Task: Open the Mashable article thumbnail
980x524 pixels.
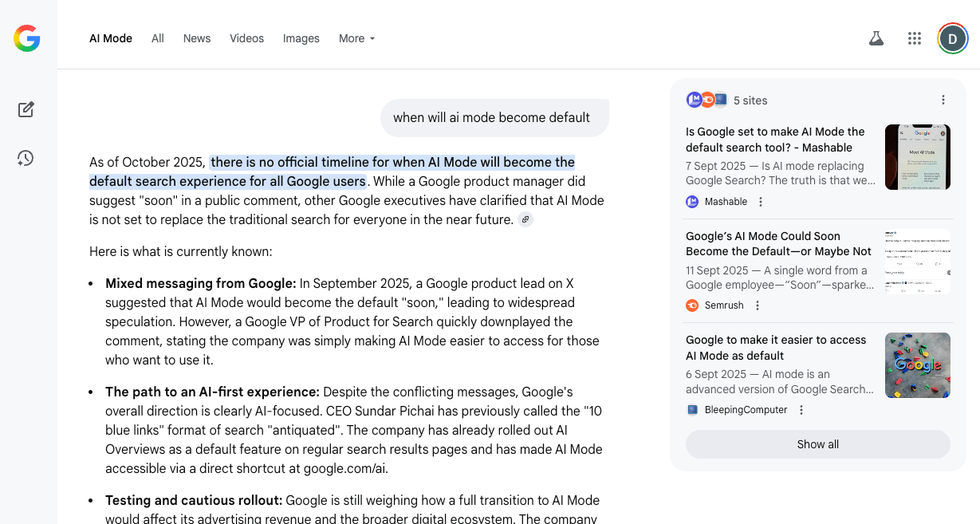Action: point(918,157)
